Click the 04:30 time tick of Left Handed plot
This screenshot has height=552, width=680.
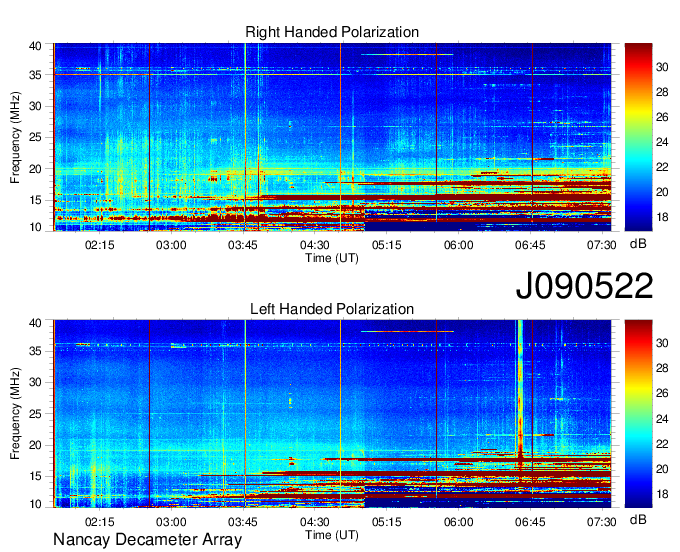click(315, 522)
